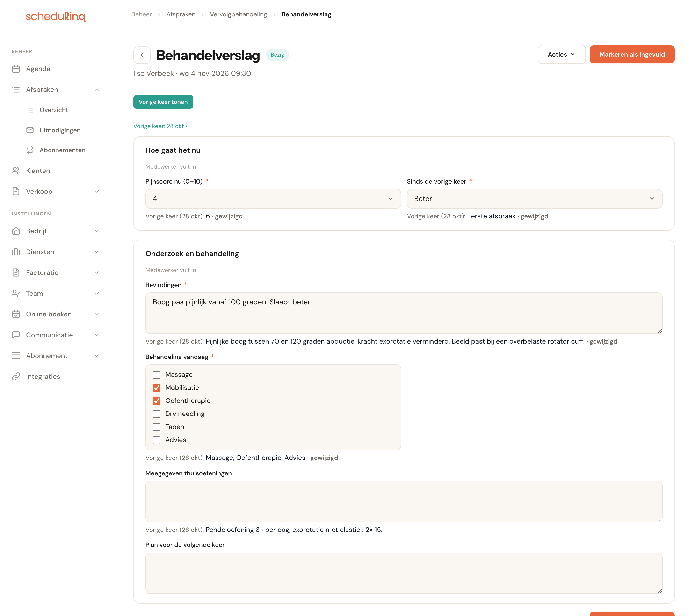
Task: Follow the Vorige keer: 28 okt link
Action: (x=160, y=126)
